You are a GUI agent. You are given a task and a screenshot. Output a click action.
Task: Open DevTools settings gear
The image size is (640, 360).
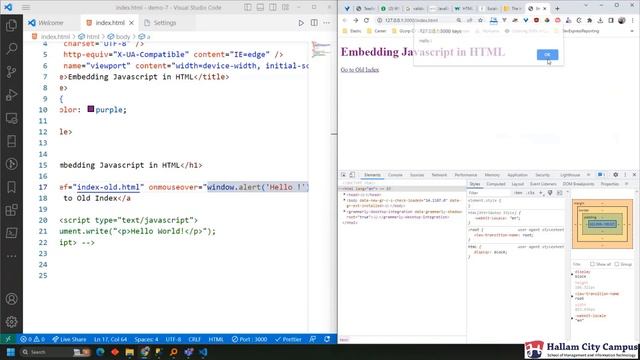pyautogui.click(x=616, y=175)
